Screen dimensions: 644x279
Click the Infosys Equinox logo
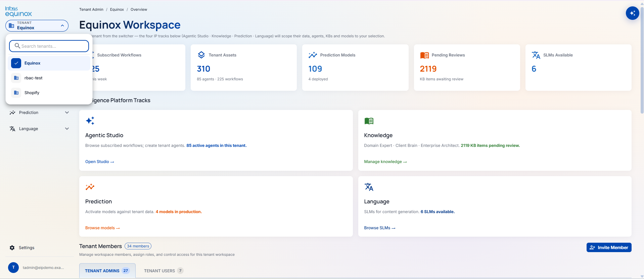point(18,11)
